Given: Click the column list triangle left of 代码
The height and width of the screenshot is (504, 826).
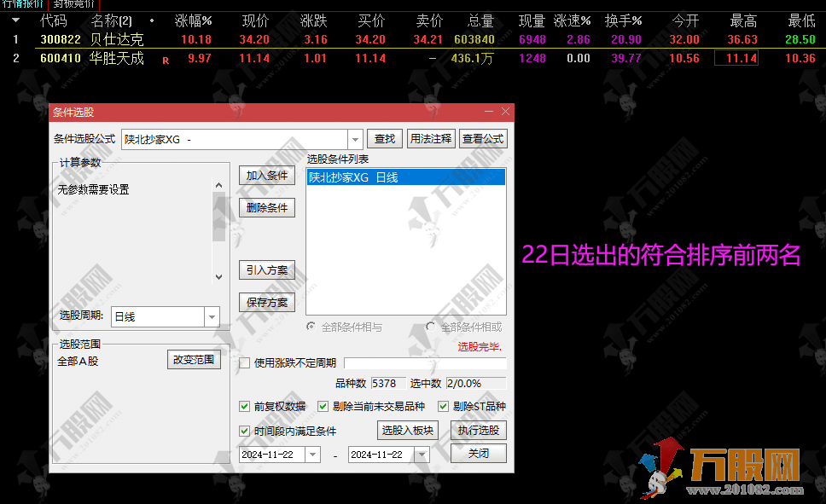Looking at the screenshot, I should pos(16,20).
